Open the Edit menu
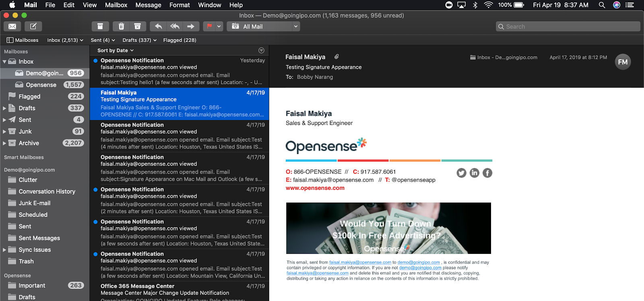The height and width of the screenshot is (301, 644). click(69, 5)
